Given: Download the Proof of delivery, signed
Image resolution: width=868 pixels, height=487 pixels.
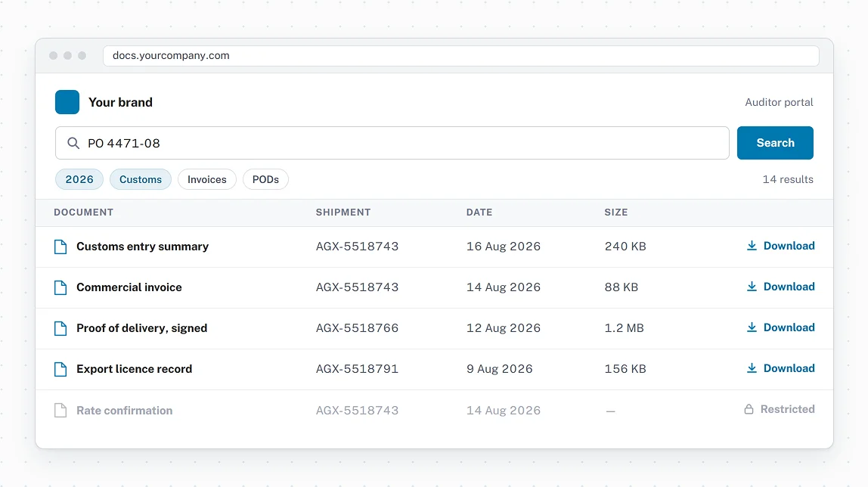Looking at the screenshot, I should pyautogui.click(x=780, y=327).
